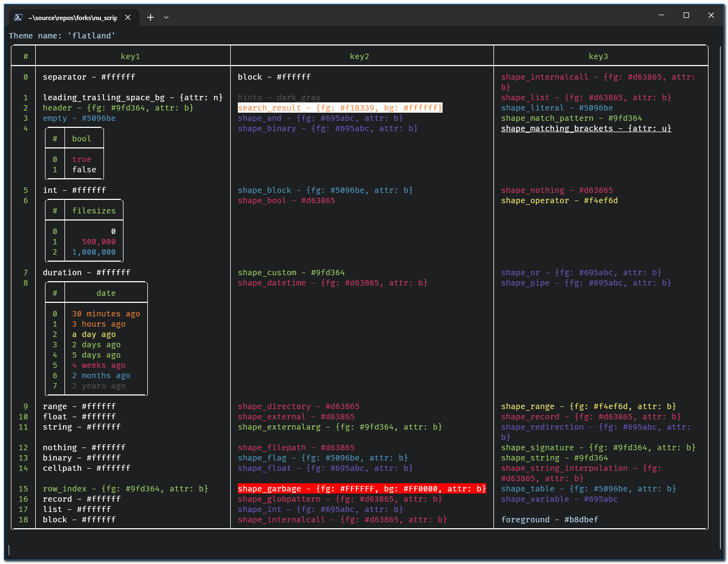The height and width of the screenshot is (564, 728).
Task: Click 'shape_externalarg' line
Action: coord(340,427)
